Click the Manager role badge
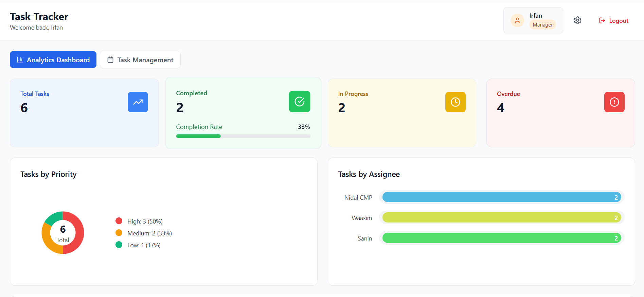The height and width of the screenshot is (297, 644). click(542, 25)
